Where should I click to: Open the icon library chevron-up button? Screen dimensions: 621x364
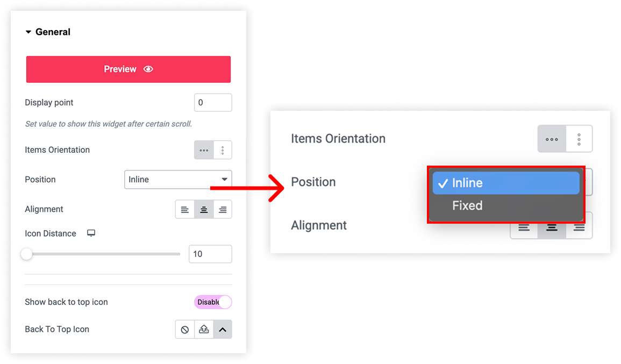pos(223,330)
